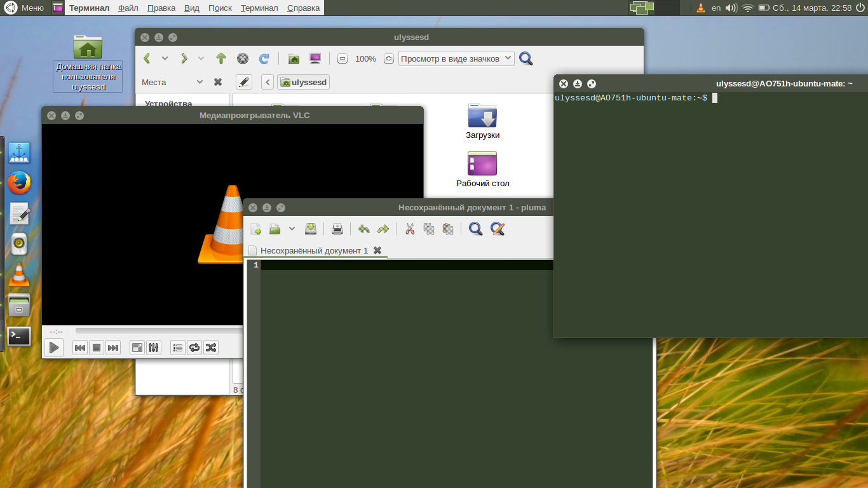
Task: Click the VLC elapsed time label
Action: (56, 331)
